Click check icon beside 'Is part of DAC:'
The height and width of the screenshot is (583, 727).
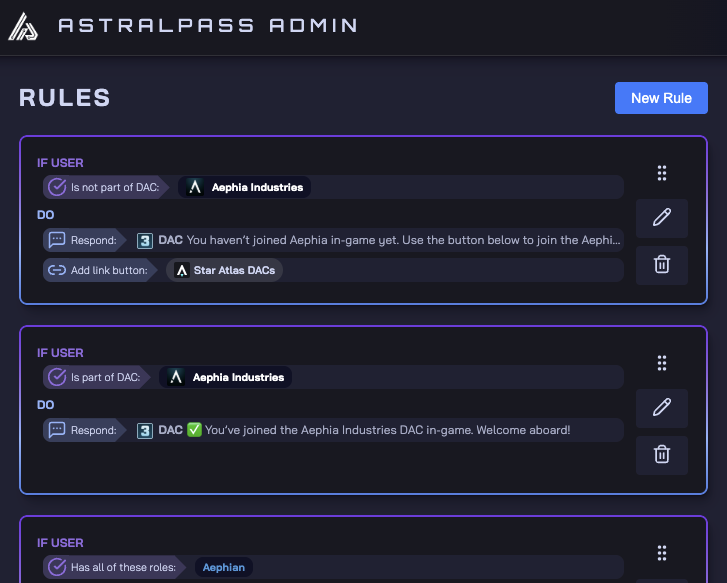click(x=57, y=377)
